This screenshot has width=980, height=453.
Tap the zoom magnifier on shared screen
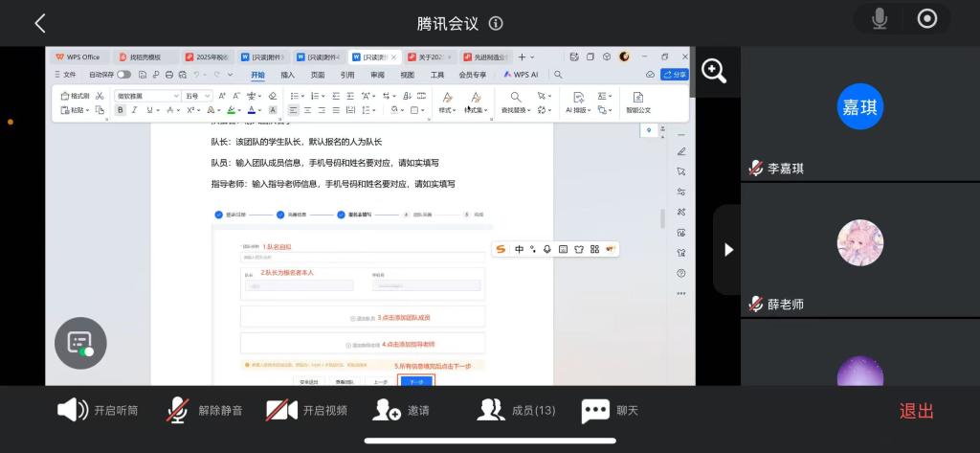pyautogui.click(x=714, y=70)
